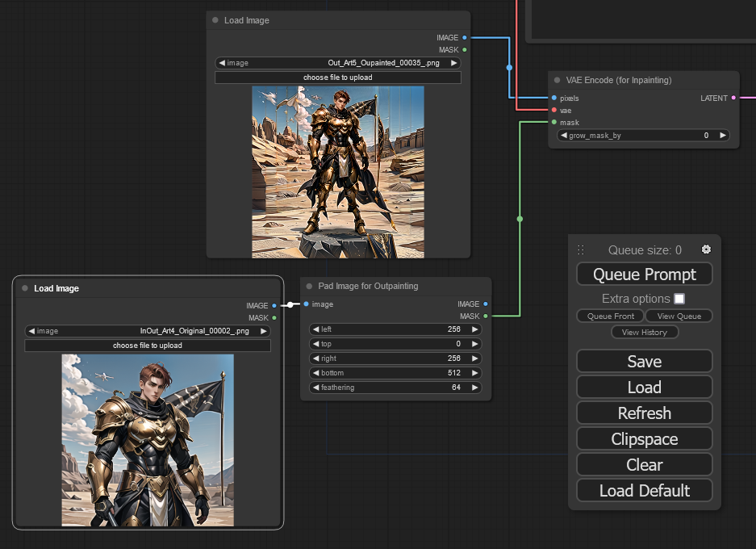Increase the grow_mask_by value
This screenshot has height=549, width=756.
722,136
